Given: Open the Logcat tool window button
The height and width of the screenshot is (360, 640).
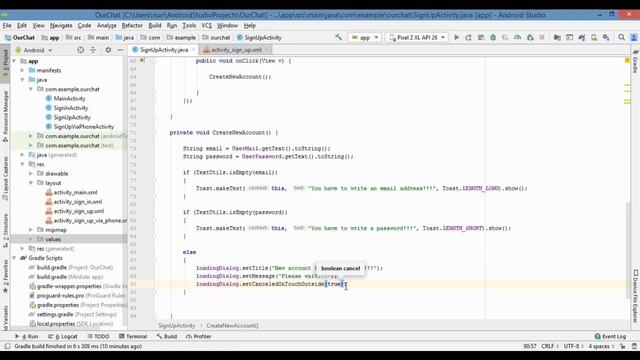Looking at the screenshot, I should (x=63, y=336).
